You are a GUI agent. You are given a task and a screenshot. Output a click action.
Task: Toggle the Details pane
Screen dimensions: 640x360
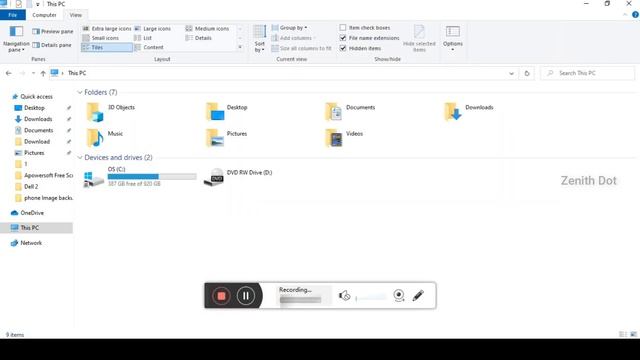(x=52, y=45)
